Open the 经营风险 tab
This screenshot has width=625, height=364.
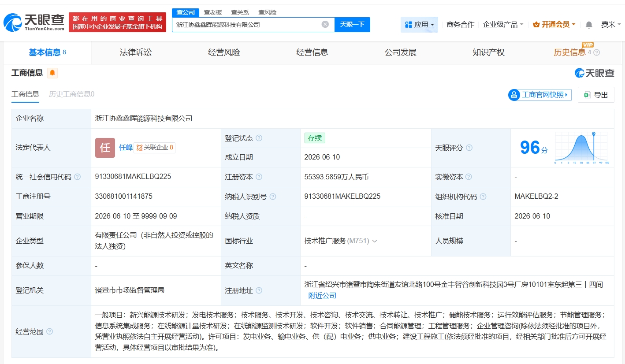(224, 52)
